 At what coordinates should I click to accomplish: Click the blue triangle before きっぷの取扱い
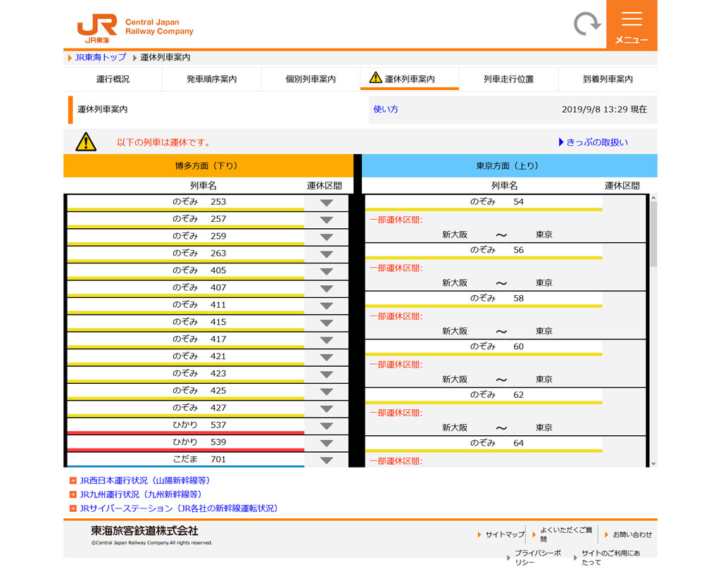pyautogui.click(x=561, y=142)
